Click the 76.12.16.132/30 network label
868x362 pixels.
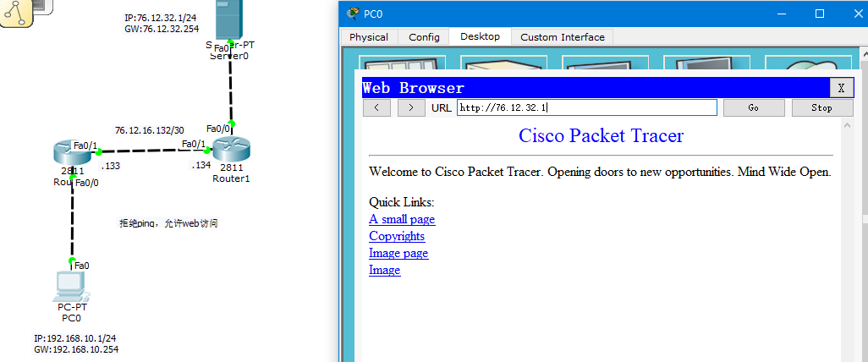coord(150,130)
